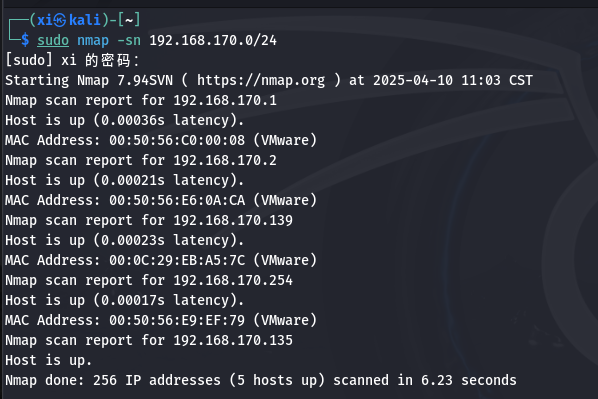Click the 192.168.170.0/24 target argument
The image size is (598, 399).
213,40
